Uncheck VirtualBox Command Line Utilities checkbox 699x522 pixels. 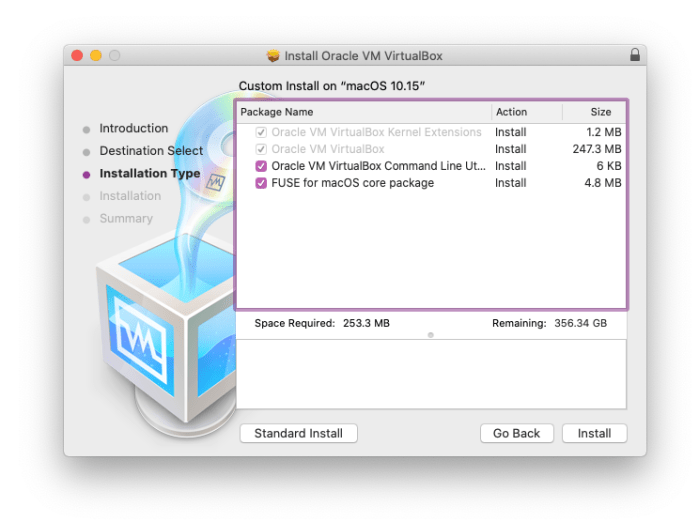tap(261, 166)
